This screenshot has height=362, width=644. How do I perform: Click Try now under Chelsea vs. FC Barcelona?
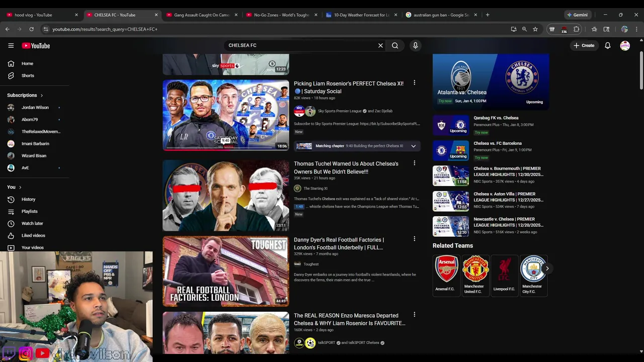click(481, 158)
